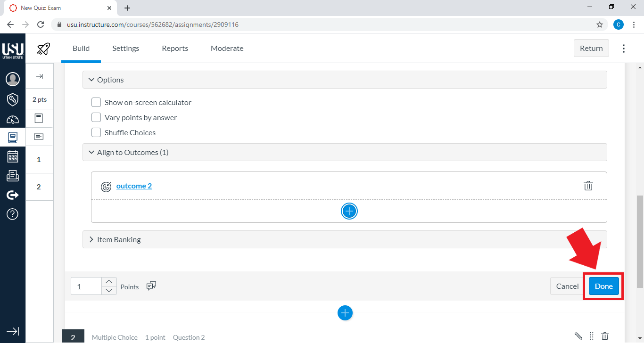This screenshot has width=644, height=343.
Task: Open the outcome 2 link
Action: pos(134,186)
